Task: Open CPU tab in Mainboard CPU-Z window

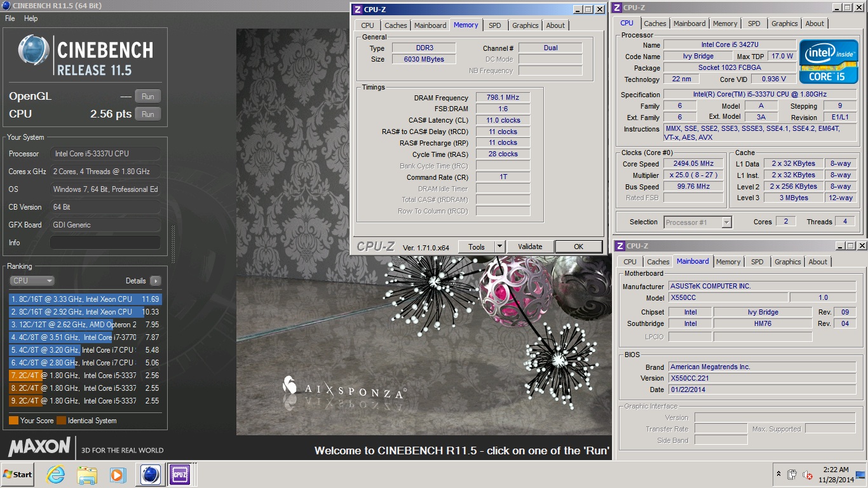Action: [x=630, y=262]
